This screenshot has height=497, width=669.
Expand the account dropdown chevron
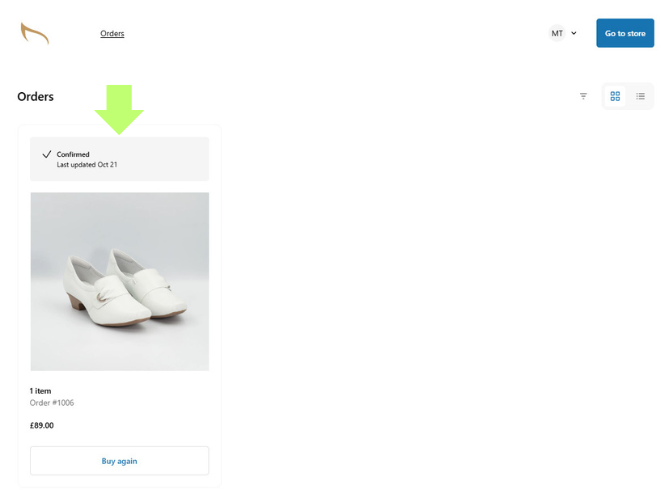pos(574,34)
